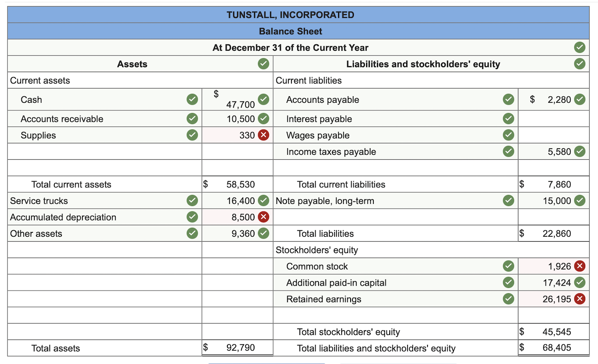Click the empty Interest payable amount cell
Image resolution: width=598 pixels, height=364 pixels.
pyautogui.click(x=554, y=119)
